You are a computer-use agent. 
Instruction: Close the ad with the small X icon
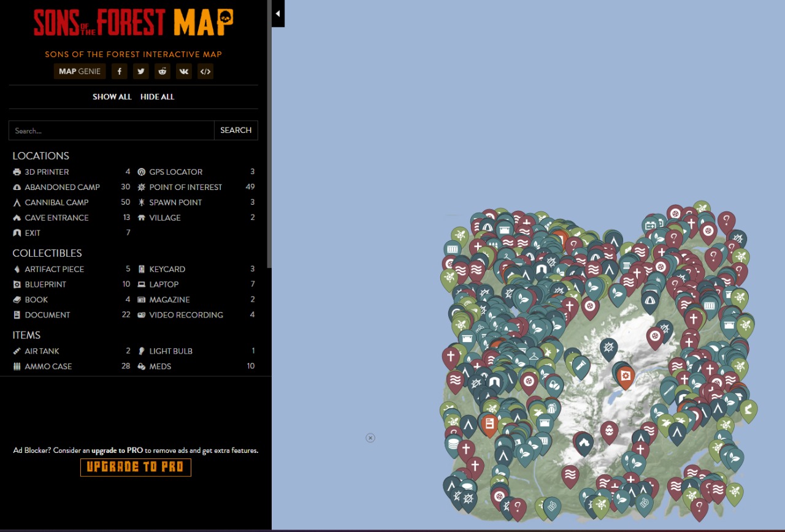point(370,438)
